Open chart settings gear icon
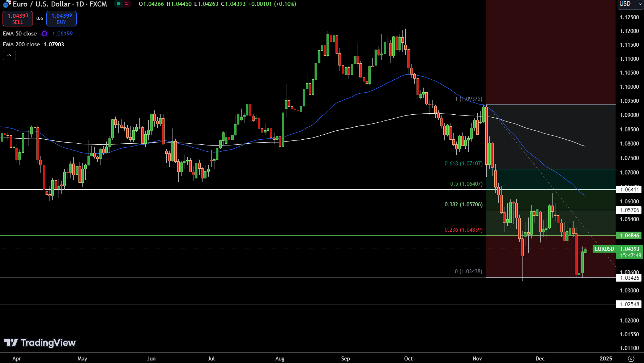Image resolution: width=644 pixels, height=363 pixels. [x=631, y=358]
